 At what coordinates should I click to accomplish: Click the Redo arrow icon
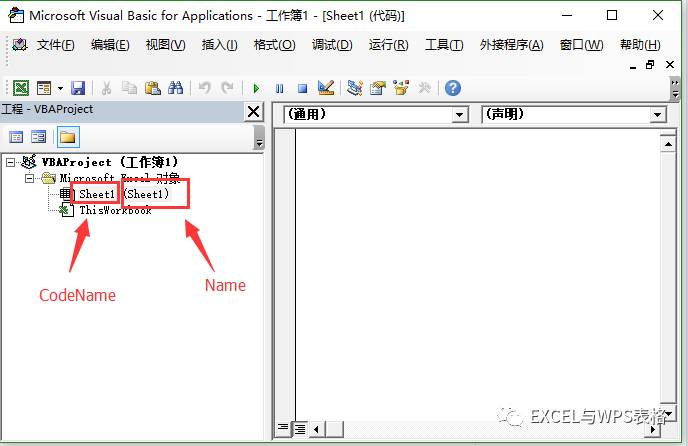227,88
